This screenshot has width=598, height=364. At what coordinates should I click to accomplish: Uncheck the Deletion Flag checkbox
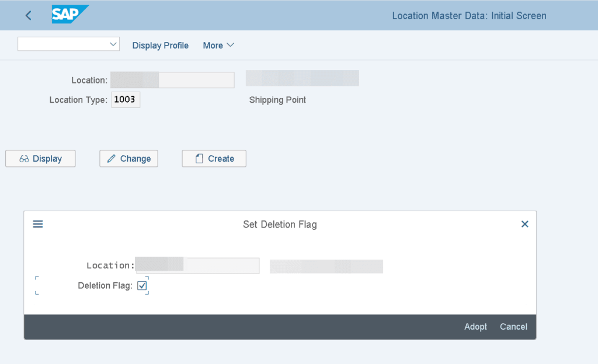[142, 286]
